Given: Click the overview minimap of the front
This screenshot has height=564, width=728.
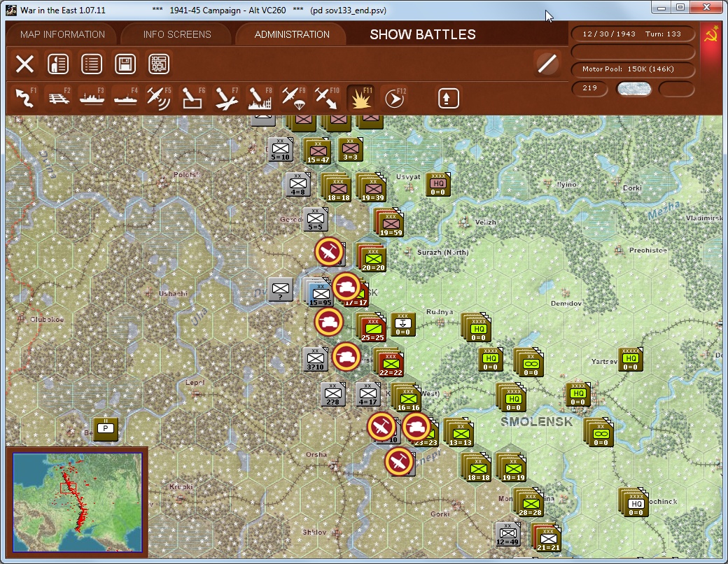Looking at the screenshot, I should 77,502.
